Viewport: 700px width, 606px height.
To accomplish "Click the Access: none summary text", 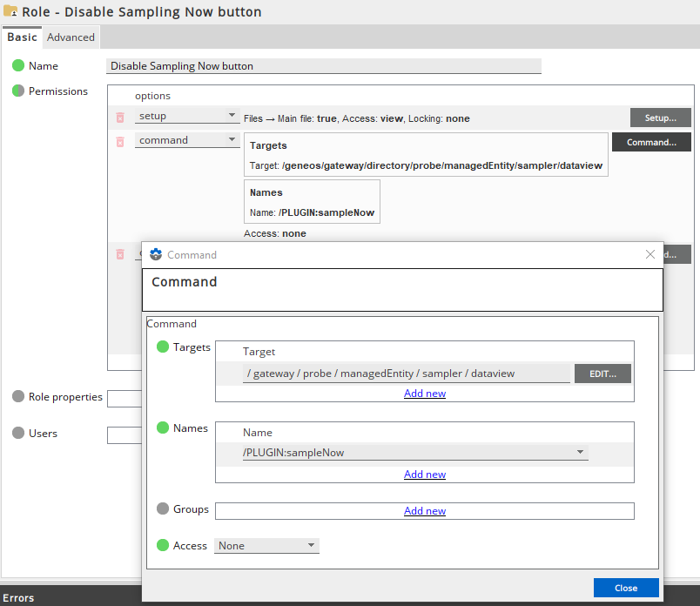I will click(x=275, y=233).
